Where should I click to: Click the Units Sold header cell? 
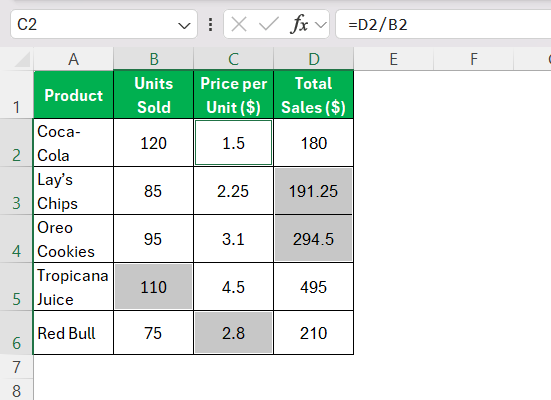point(154,95)
